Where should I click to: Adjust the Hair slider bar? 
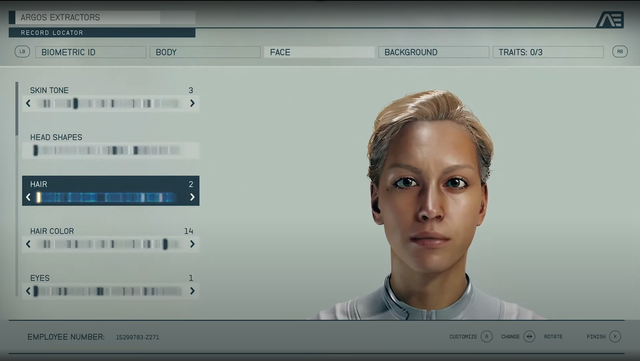[x=107, y=197]
